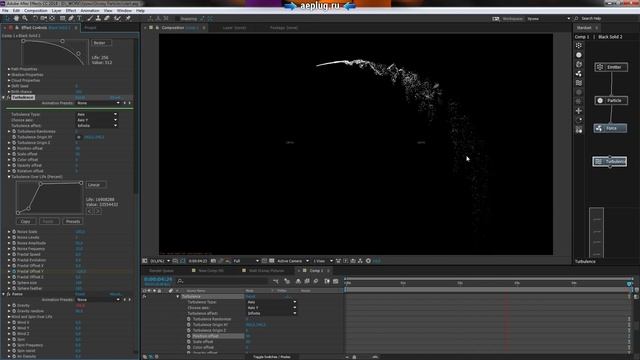Select the Pen tool
Viewport: 640px width, 360px height.
pos(71,18)
